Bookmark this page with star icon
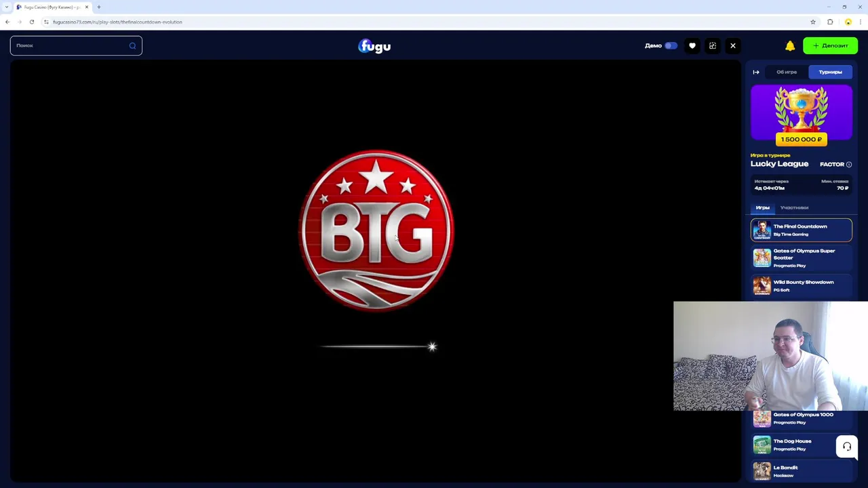 (x=813, y=22)
